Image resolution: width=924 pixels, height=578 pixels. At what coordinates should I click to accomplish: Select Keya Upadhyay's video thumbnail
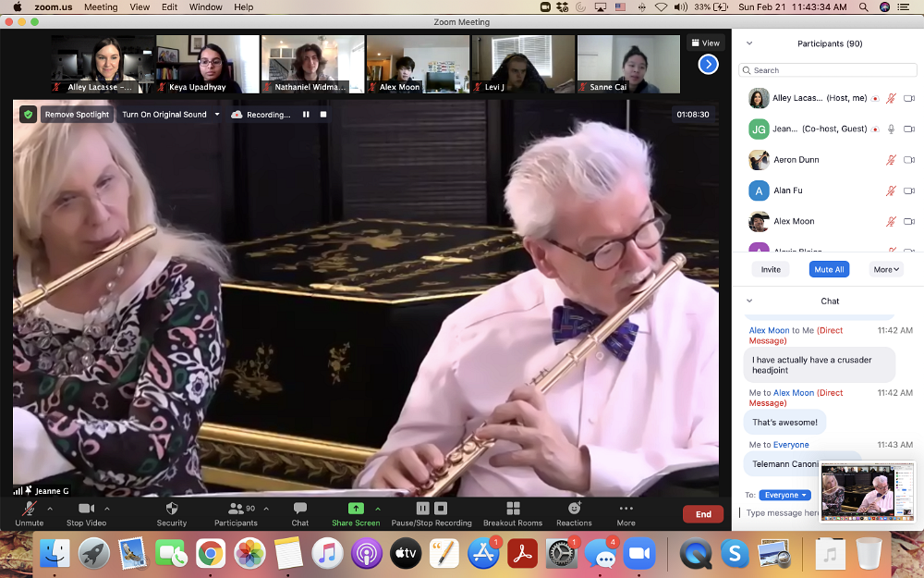[x=207, y=65]
